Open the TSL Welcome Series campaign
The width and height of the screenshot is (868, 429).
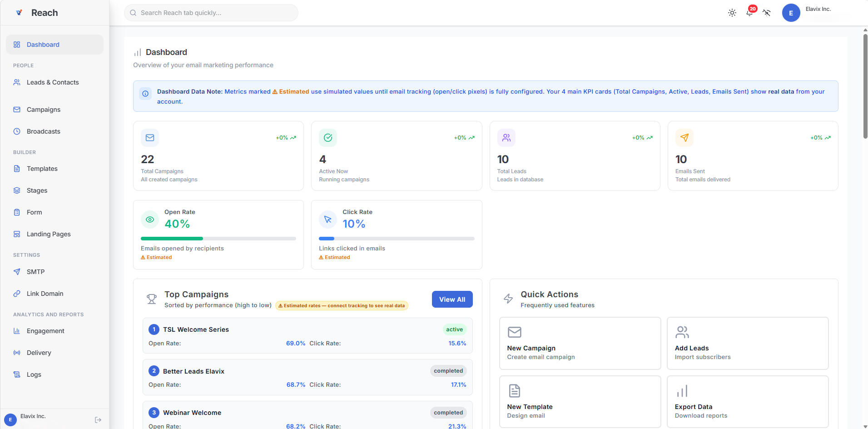pyautogui.click(x=308, y=336)
